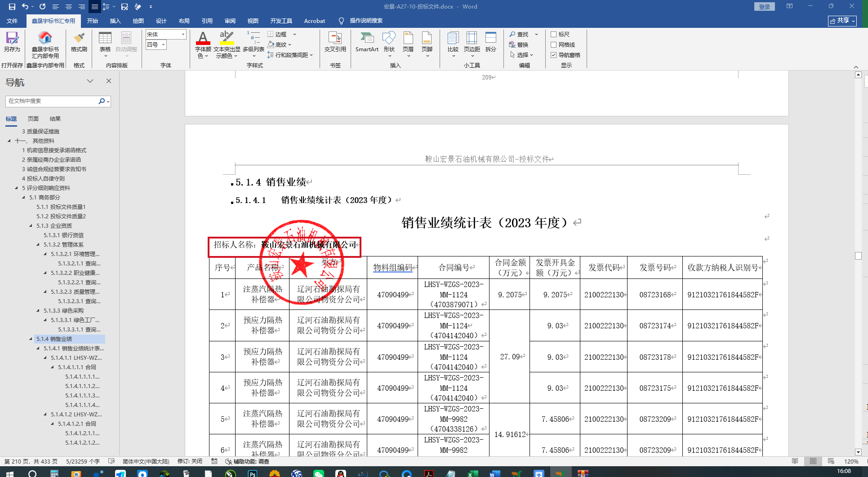This screenshot has height=477, width=868.
Task: Enable the 标尺 ruler checkbox
Action: coord(554,35)
